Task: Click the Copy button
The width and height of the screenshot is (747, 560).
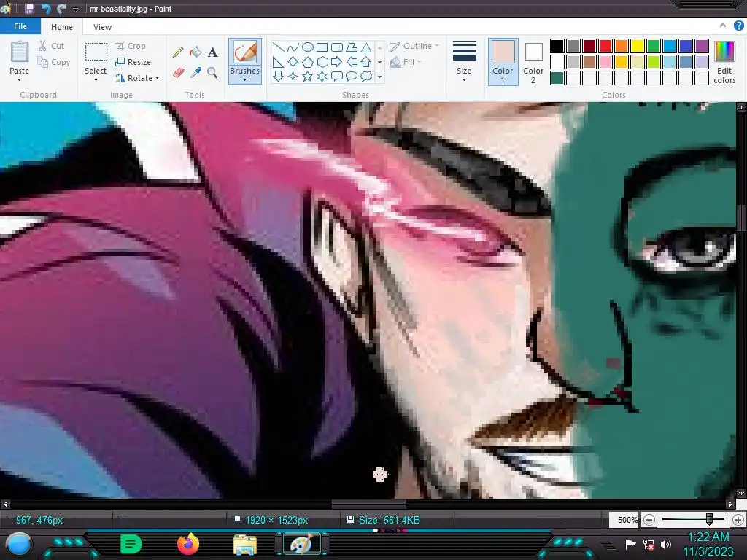Action: pos(54,62)
